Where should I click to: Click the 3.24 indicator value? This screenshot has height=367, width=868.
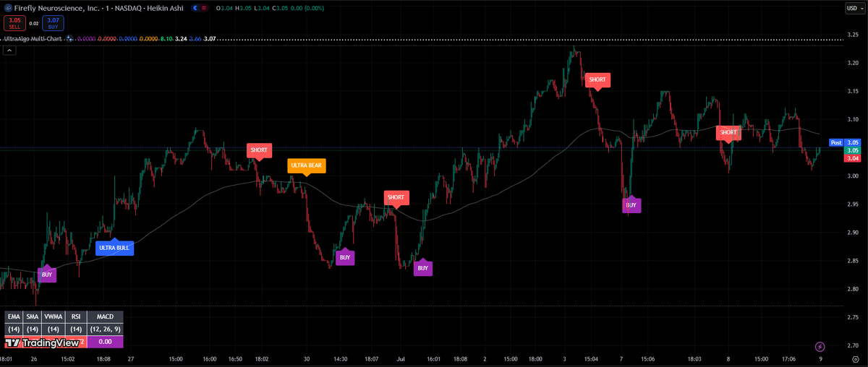[181, 38]
